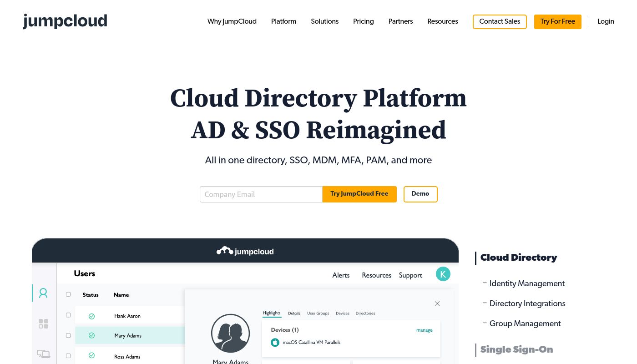Open the Devices sidebar icon
The height and width of the screenshot is (364, 637).
(x=43, y=354)
